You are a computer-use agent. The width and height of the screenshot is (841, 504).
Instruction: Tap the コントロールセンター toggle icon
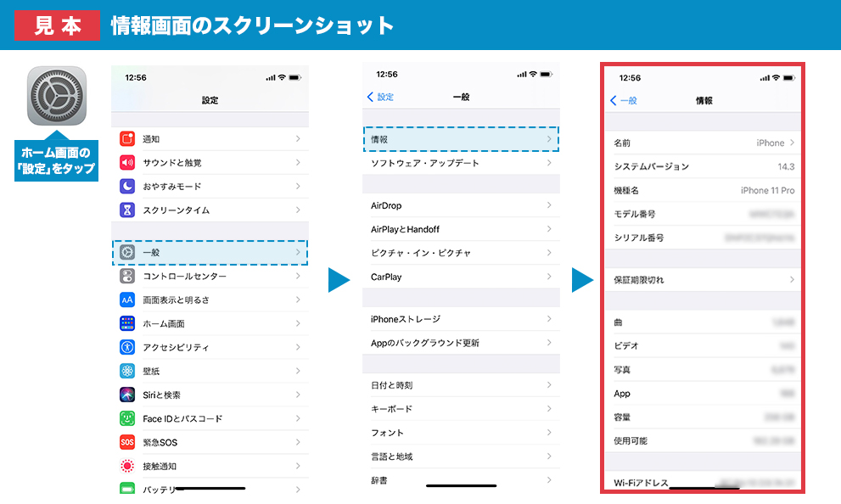127,277
